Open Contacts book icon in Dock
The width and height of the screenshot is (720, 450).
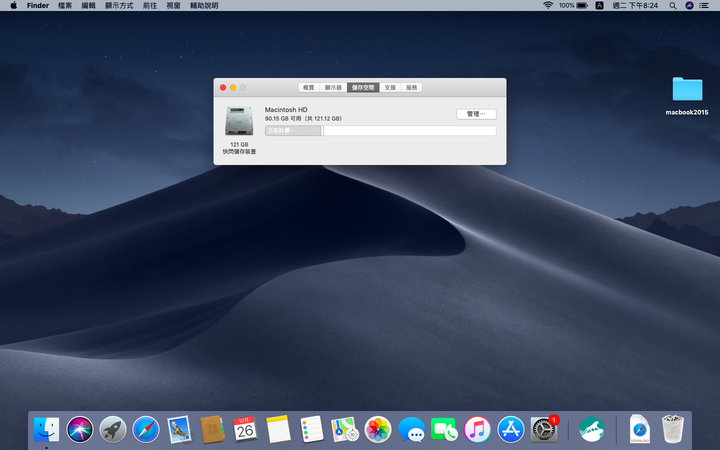pos(212,430)
